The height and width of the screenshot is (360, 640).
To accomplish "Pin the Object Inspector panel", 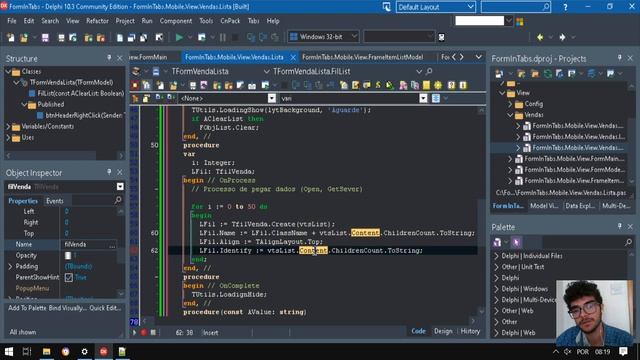I will pos(109,172).
